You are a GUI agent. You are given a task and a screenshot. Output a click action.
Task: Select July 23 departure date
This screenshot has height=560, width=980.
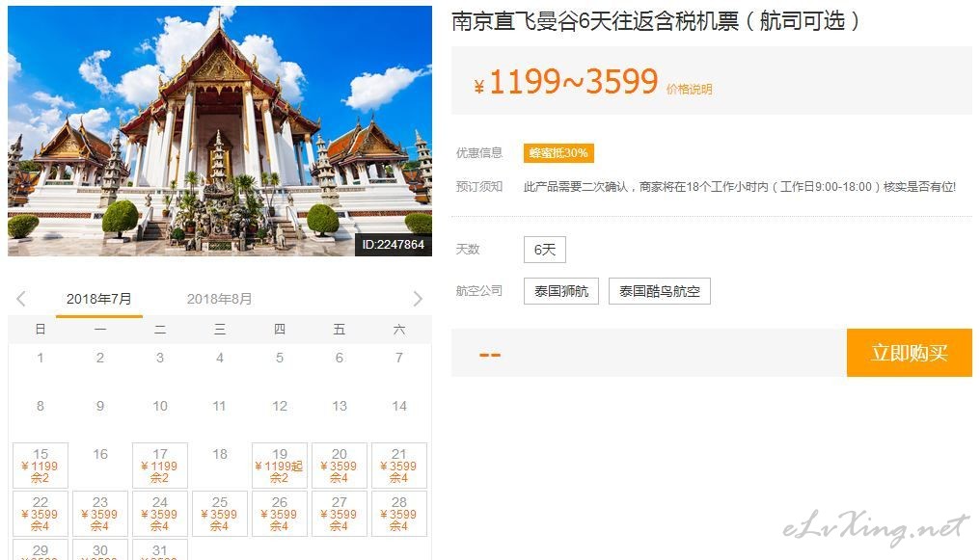click(x=100, y=514)
